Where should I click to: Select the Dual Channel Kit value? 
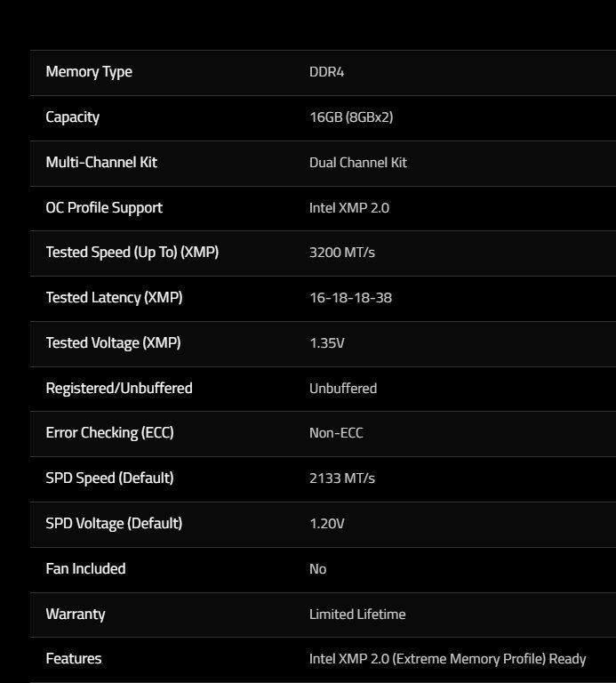(358, 163)
